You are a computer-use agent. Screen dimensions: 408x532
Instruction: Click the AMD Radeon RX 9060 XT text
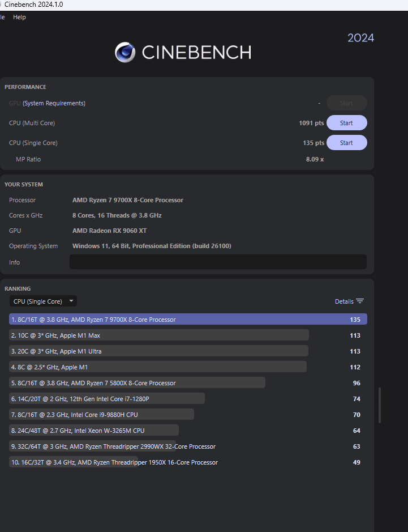pyautogui.click(x=109, y=231)
